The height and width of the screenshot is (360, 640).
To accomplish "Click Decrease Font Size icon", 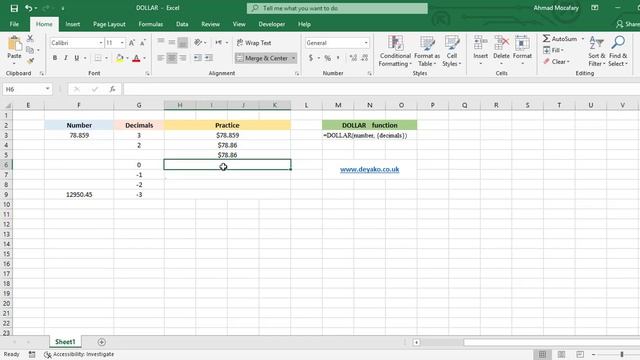I will pos(142,43).
